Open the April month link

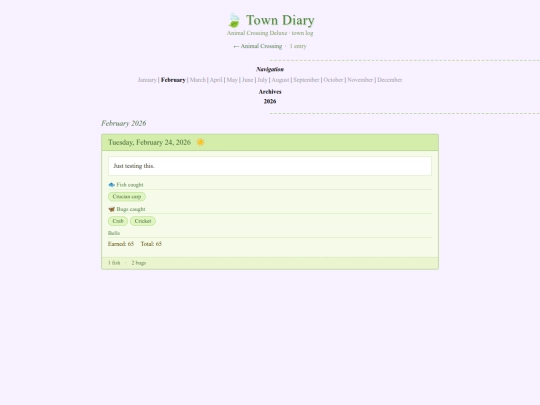pos(216,80)
